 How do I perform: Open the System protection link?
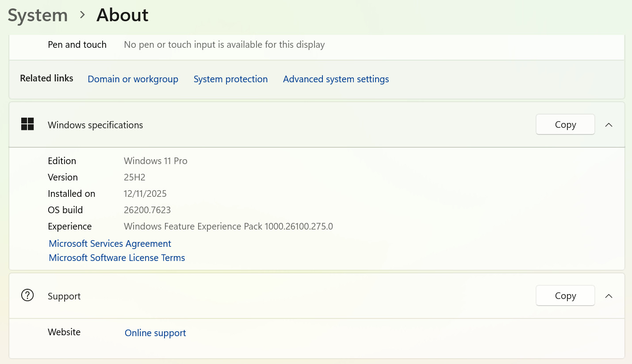coord(230,79)
